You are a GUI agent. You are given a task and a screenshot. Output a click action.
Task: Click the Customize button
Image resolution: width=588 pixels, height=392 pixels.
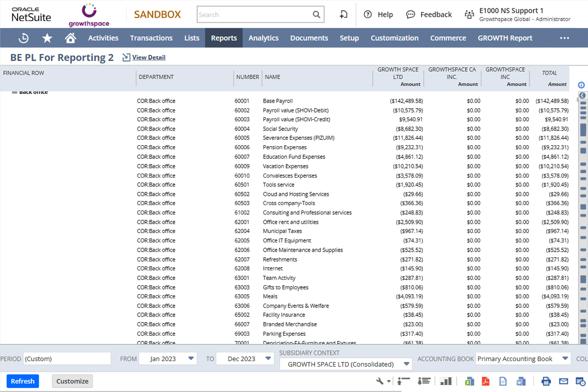point(73,381)
